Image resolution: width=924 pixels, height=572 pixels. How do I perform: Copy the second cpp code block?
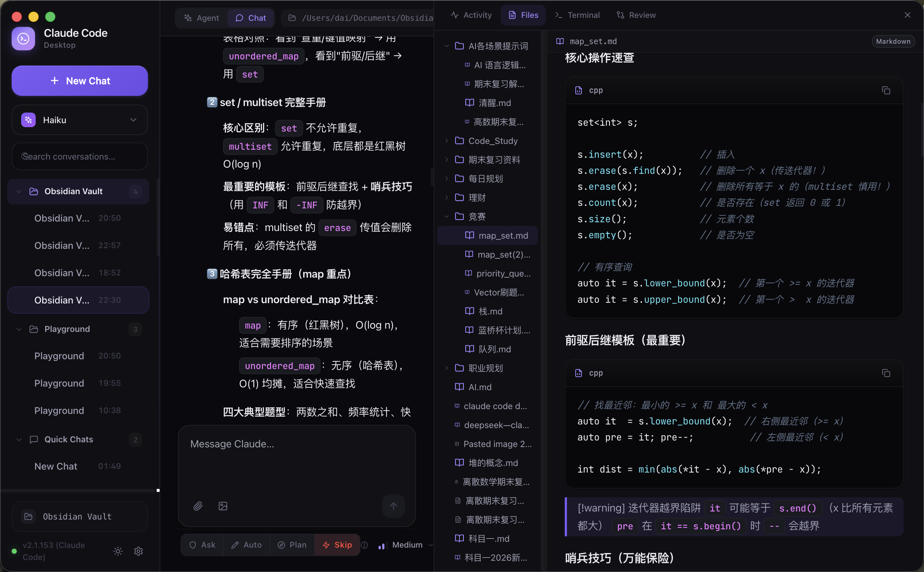[886, 373]
